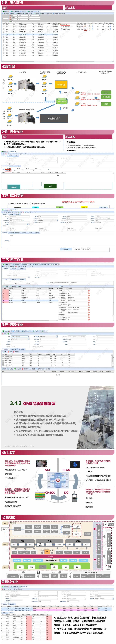Click the IQC待检 node in 功能地图
The width and height of the screenshot is (116, 644).
(x=18, y=529)
